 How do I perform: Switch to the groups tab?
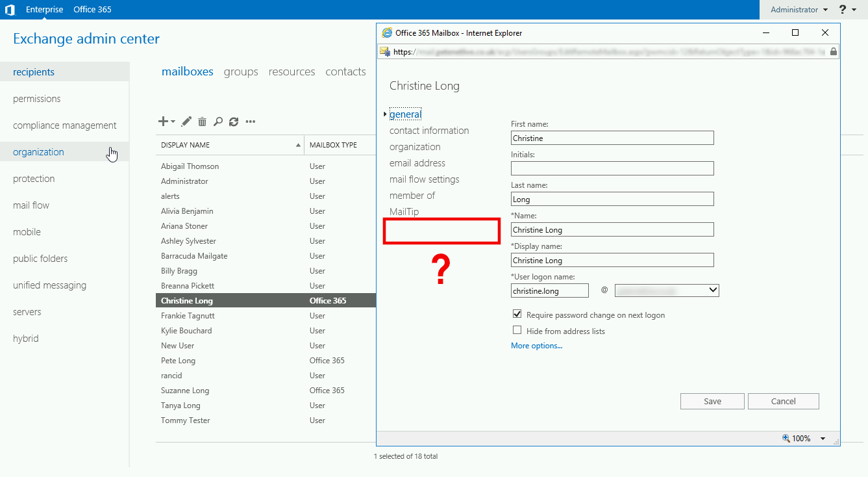point(241,71)
